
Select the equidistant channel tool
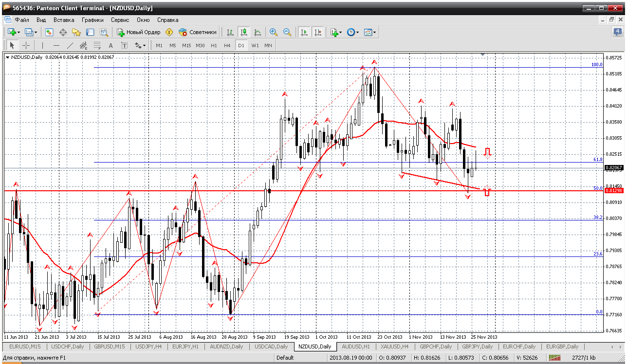click(83, 45)
